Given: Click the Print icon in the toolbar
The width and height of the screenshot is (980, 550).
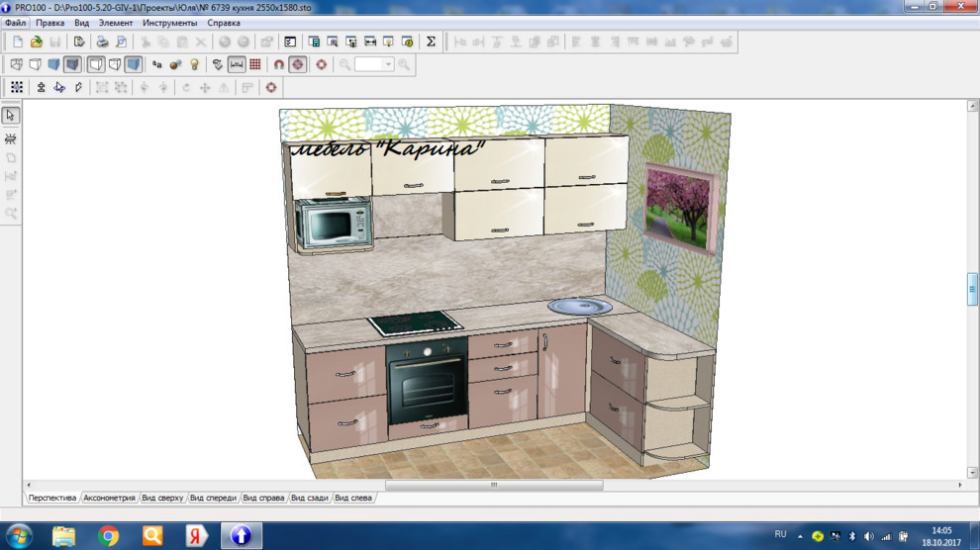Looking at the screenshot, I should [x=102, y=42].
